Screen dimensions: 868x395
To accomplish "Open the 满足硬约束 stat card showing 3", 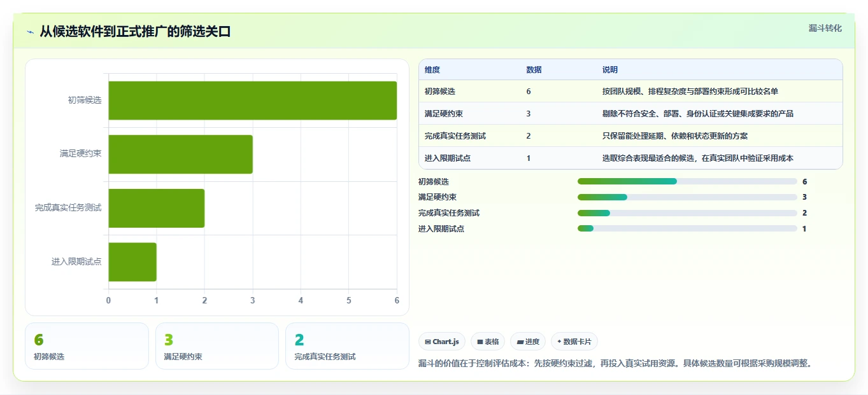I will (x=217, y=346).
